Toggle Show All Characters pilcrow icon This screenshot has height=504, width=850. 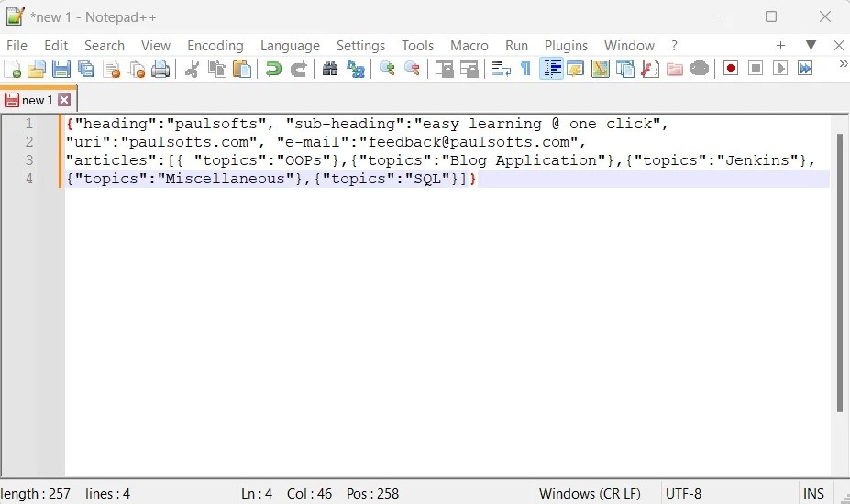tap(525, 69)
